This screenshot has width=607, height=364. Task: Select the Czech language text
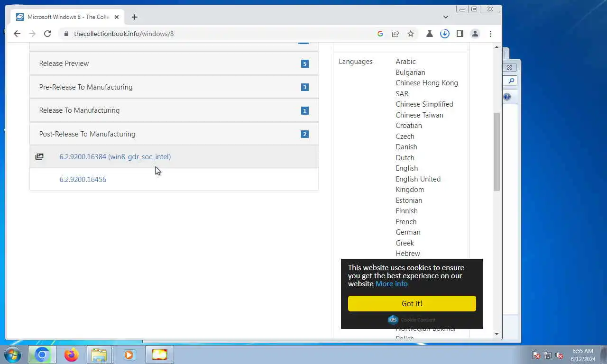click(405, 136)
